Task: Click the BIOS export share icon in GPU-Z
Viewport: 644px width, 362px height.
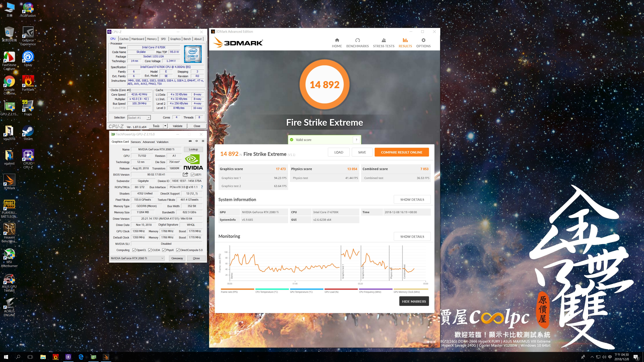Action: (x=185, y=174)
